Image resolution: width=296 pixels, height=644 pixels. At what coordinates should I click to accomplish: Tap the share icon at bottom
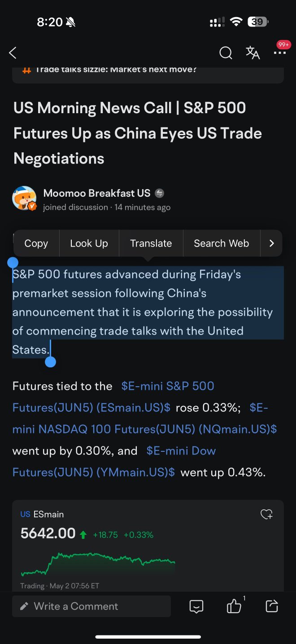click(272, 606)
